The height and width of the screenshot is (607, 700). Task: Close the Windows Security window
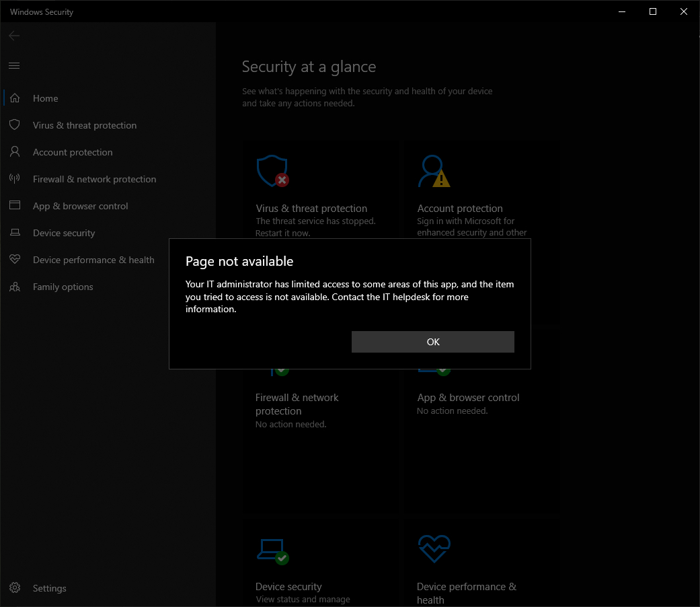point(683,11)
